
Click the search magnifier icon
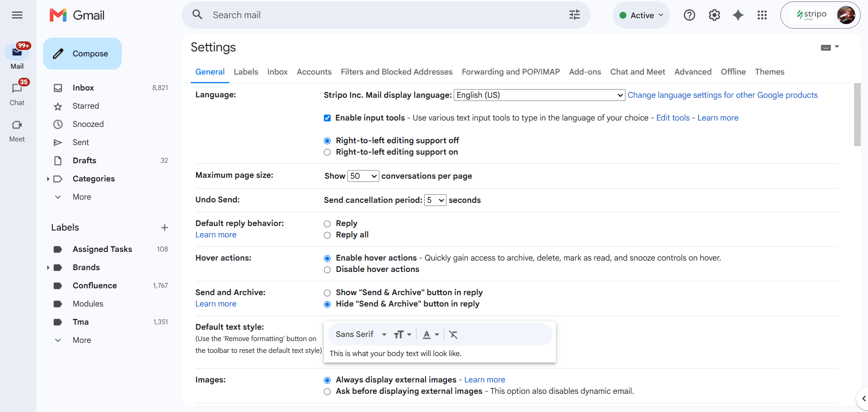[x=197, y=15]
